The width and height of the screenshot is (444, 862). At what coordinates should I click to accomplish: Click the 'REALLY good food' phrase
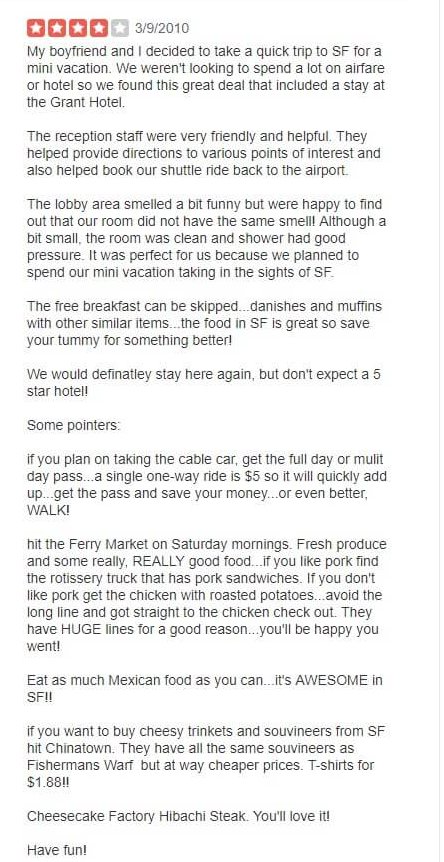click(182, 562)
